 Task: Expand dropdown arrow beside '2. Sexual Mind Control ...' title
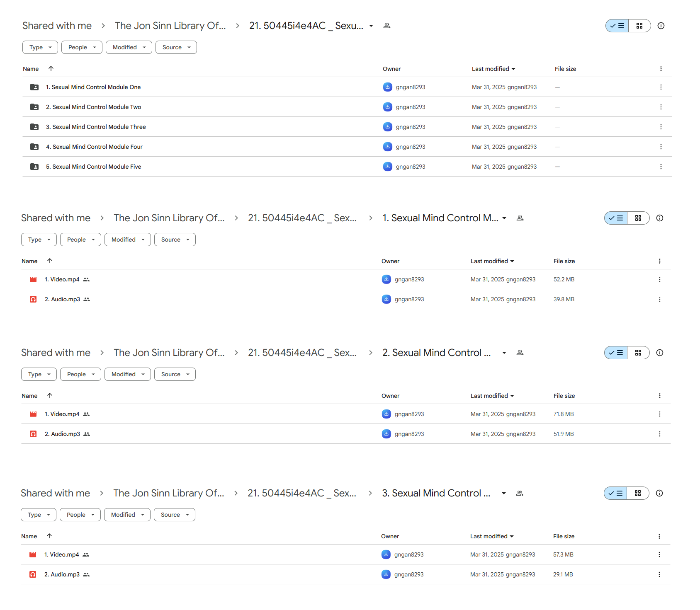click(x=504, y=353)
